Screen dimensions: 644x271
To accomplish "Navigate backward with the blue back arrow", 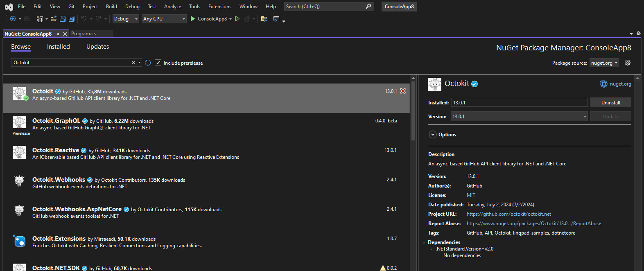I will (13, 19).
